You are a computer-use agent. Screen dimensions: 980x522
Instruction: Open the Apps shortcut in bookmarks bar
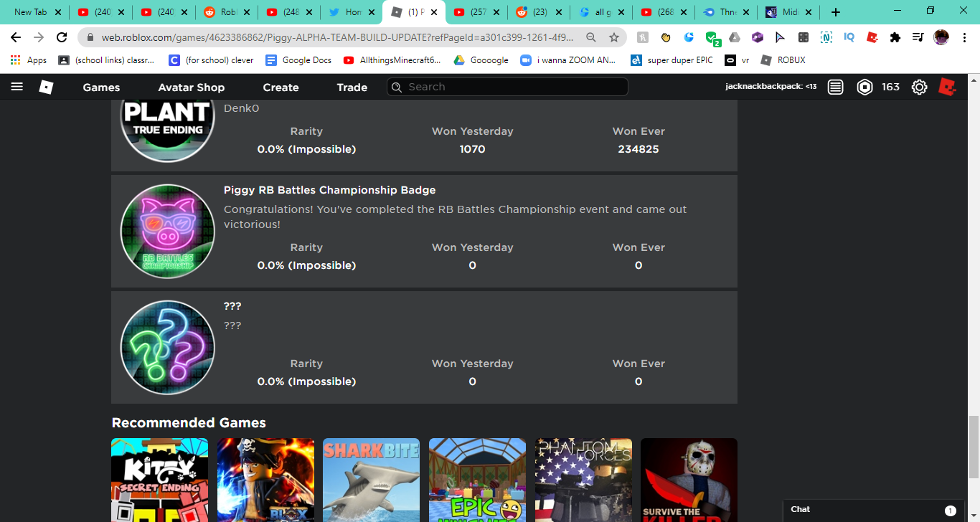tap(29, 60)
